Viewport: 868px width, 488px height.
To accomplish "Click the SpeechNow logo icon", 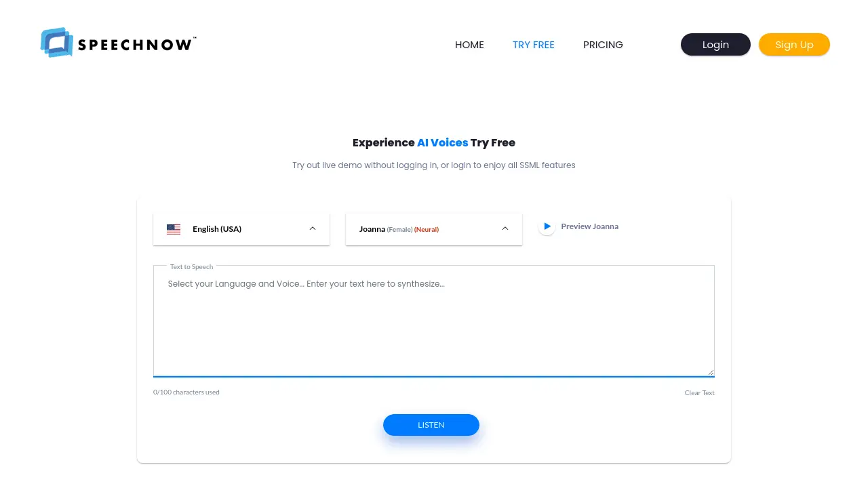I will [x=57, y=42].
